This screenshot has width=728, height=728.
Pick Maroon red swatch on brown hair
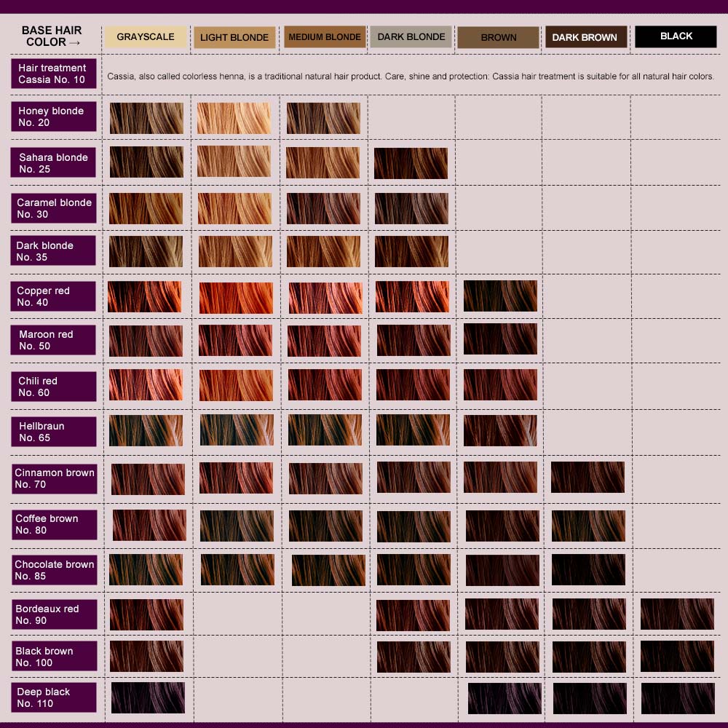501,339
